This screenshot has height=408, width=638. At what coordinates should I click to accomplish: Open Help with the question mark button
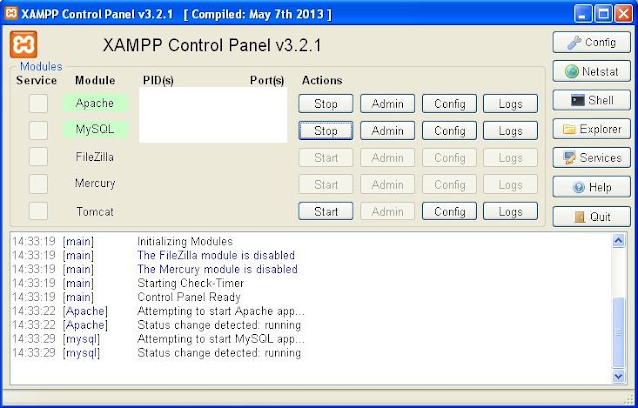pos(591,187)
